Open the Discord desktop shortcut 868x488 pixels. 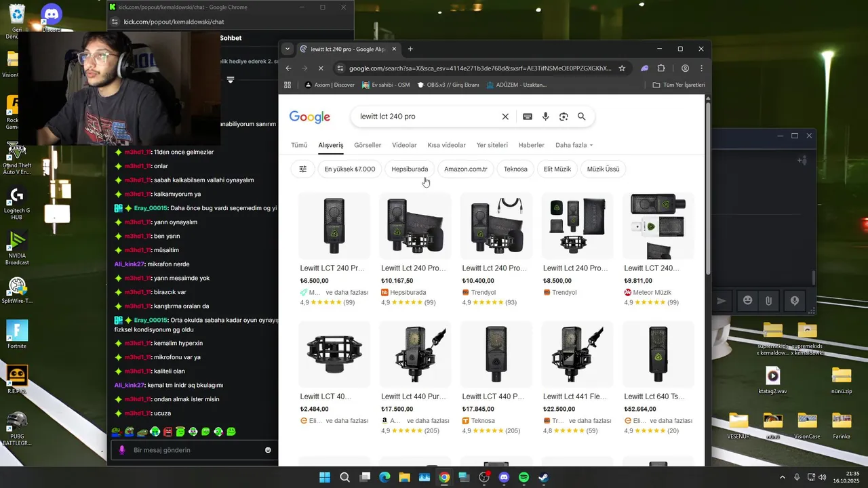pyautogui.click(x=52, y=18)
